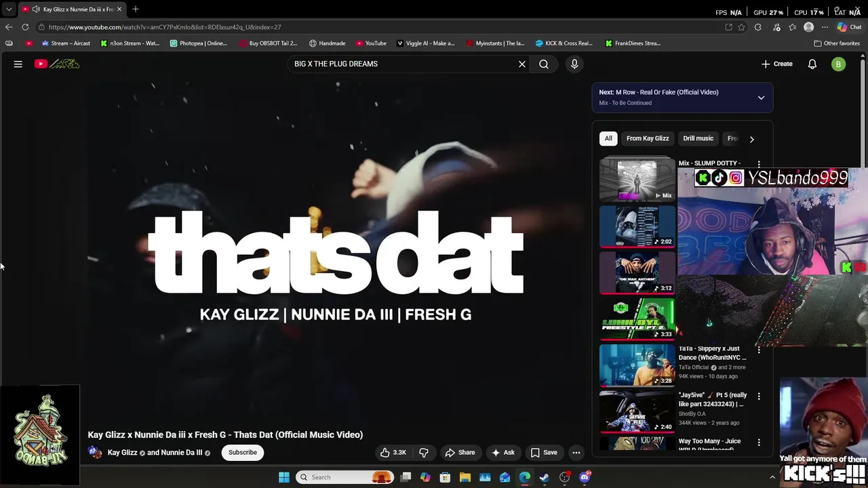Open the FrankDimes Stream bookmark
Image resolution: width=868 pixels, height=488 pixels.
(x=633, y=43)
